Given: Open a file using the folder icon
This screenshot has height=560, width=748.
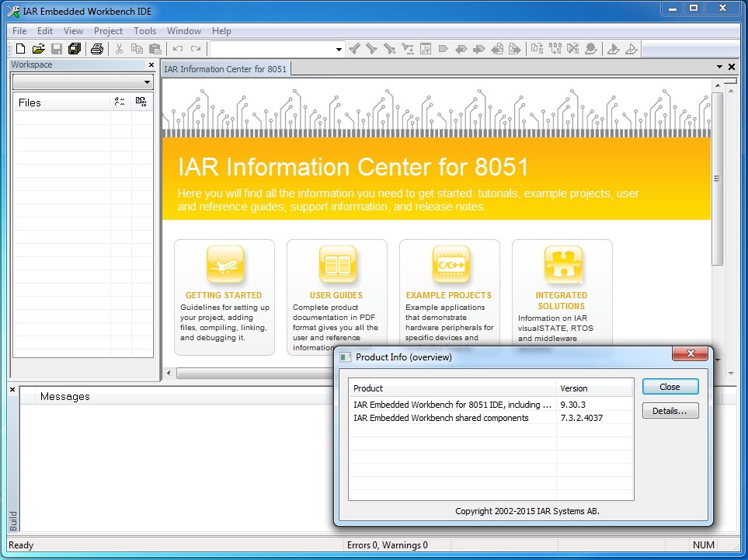Looking at the screenshot, I should 39,49.
